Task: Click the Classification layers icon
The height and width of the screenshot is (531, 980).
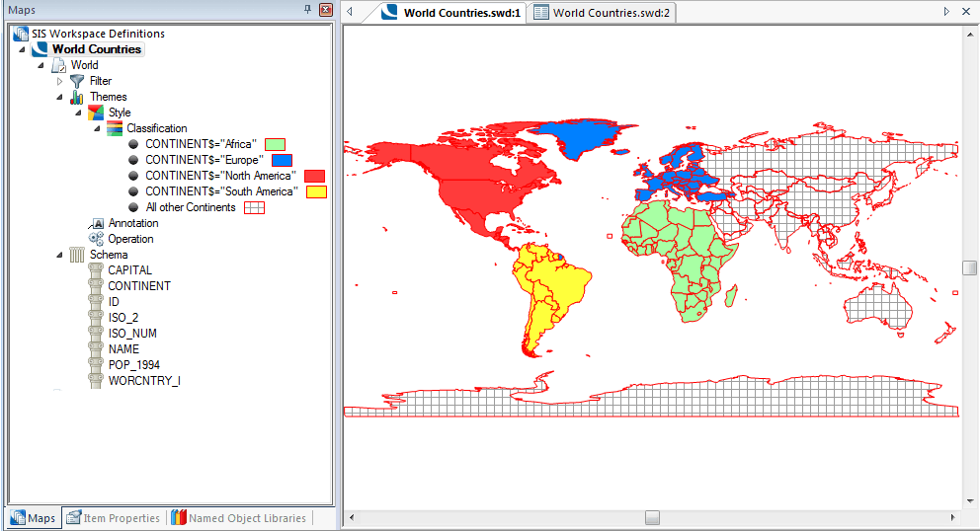Action: [115, 128]
